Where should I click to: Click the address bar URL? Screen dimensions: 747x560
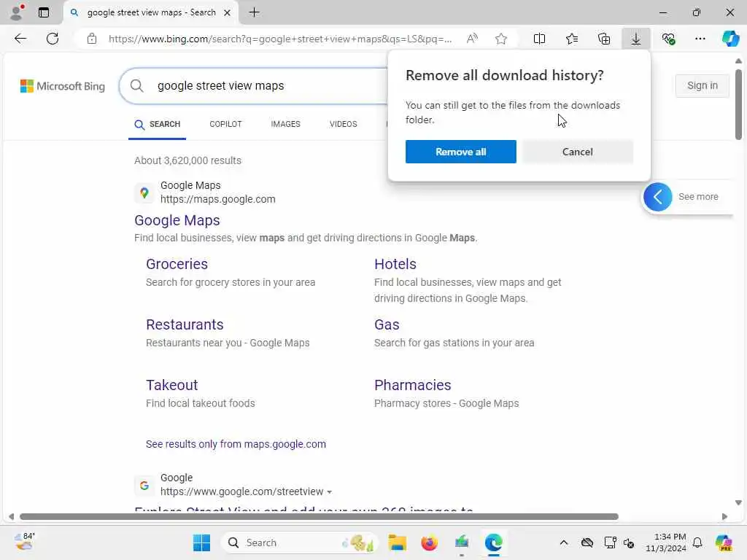[x=280, y=39]
